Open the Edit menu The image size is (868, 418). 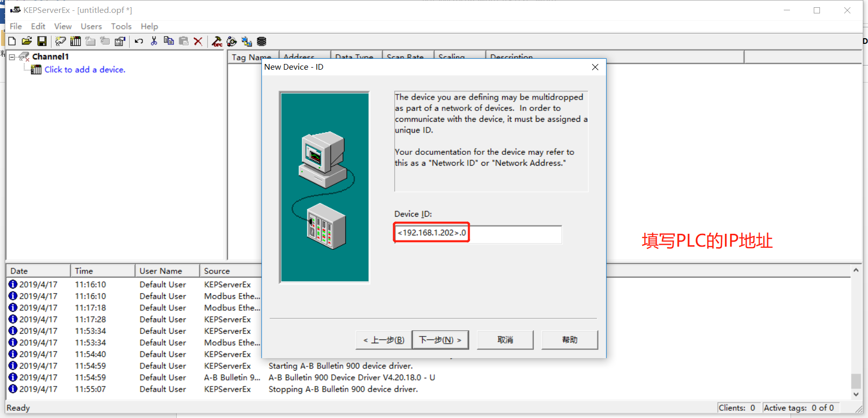coord(38,26)
